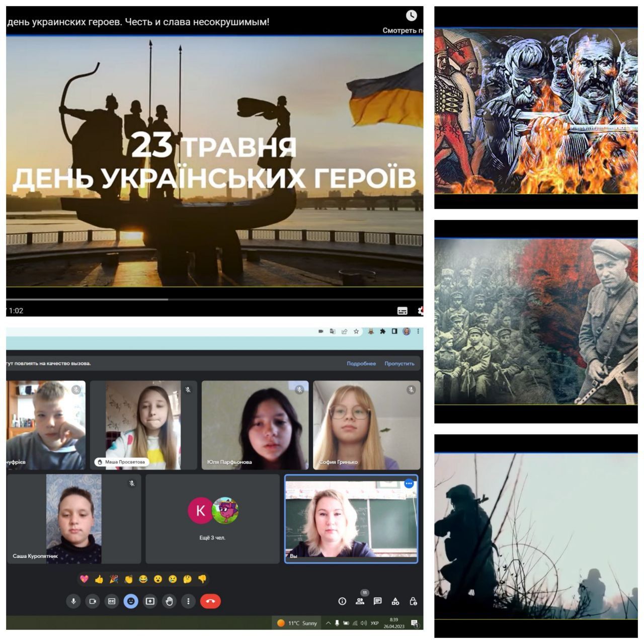The height and width of the screenshot is (644, 644).
Task: Open the three-dot more options menu in call toolbar
Action: click(188, 601)
